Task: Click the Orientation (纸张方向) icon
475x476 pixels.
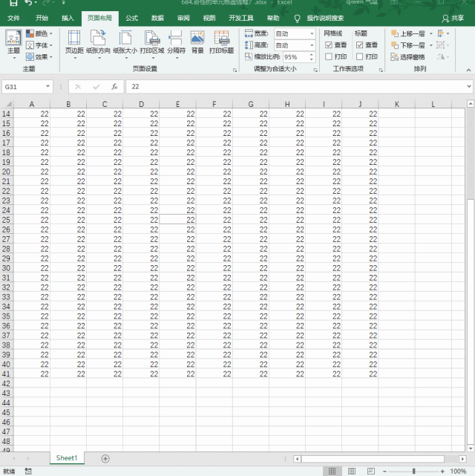Action: (98, 38)
